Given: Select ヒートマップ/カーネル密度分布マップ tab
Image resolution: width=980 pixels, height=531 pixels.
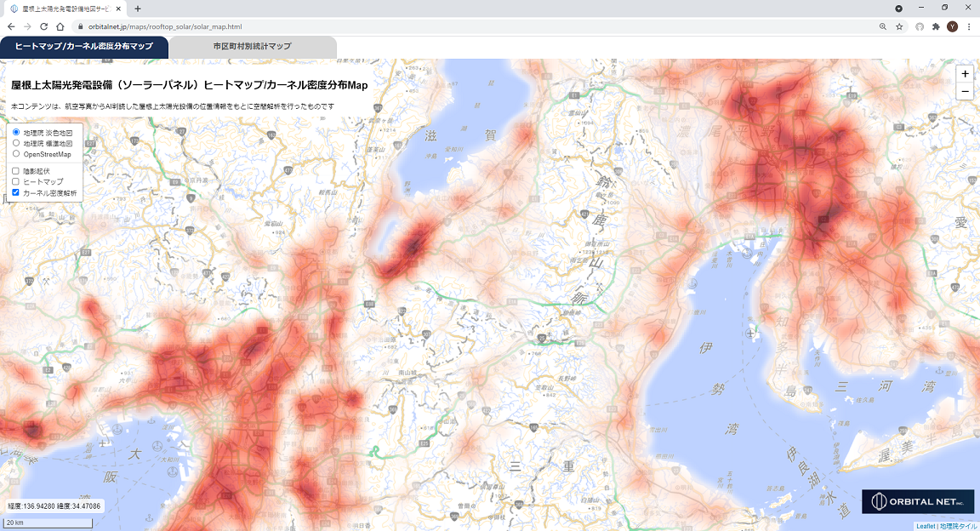Looking at the screenshot, I should pyautogui.click(x=84, y=47).
